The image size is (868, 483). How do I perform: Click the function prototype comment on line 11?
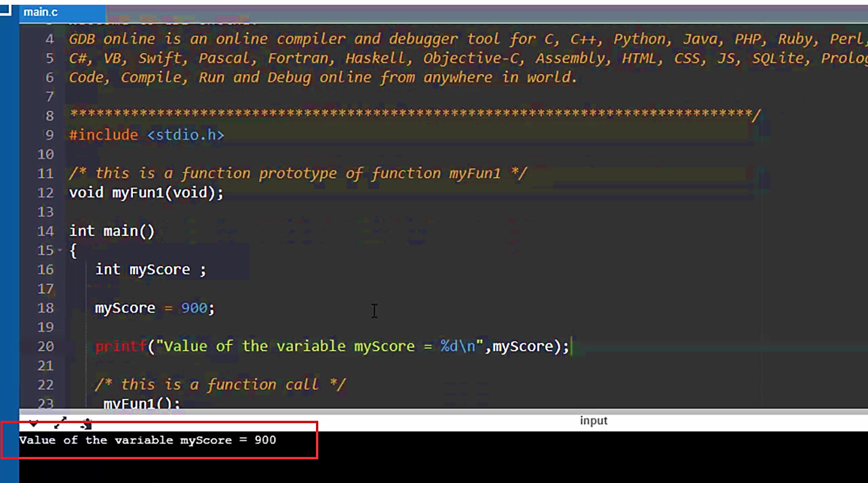[x=298, y=174]
